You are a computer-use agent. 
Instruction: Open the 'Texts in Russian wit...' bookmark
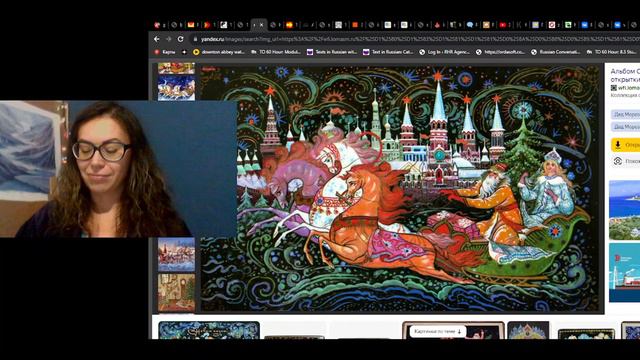point(332,52)
